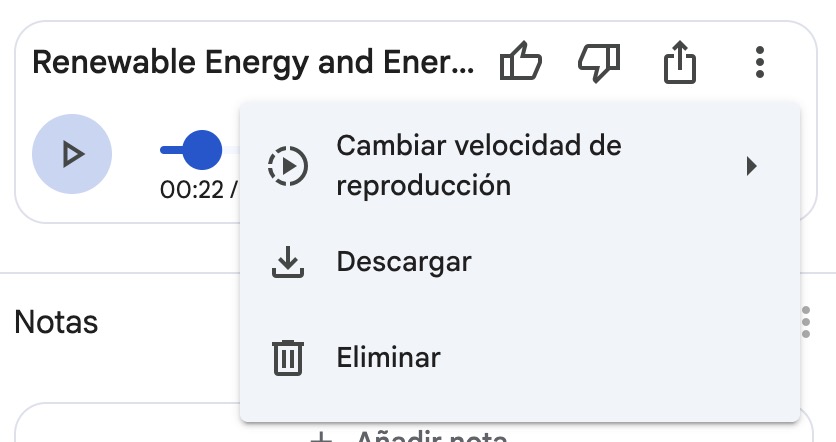Image resolution: width=836 pixels, height=442 pixels.
Task: Choose Descargar from the menu
Action: 404,262
